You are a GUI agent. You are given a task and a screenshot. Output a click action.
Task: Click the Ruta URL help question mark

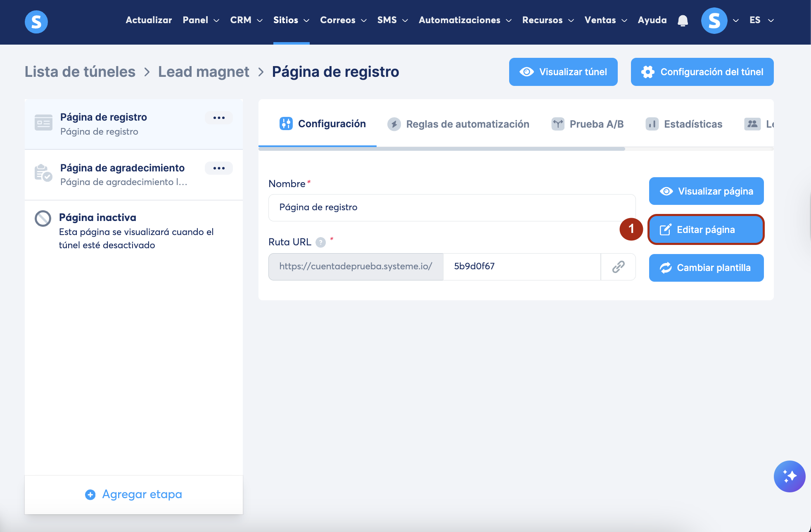(320, 242)
